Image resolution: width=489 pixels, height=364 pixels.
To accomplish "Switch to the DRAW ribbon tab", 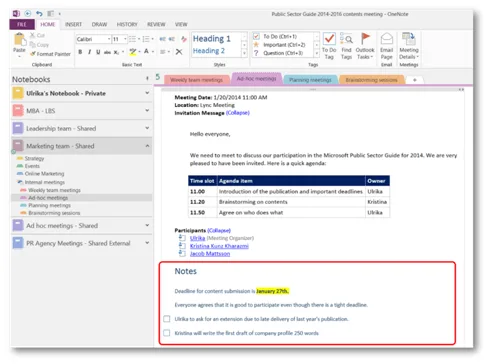I will pos(99,24).
